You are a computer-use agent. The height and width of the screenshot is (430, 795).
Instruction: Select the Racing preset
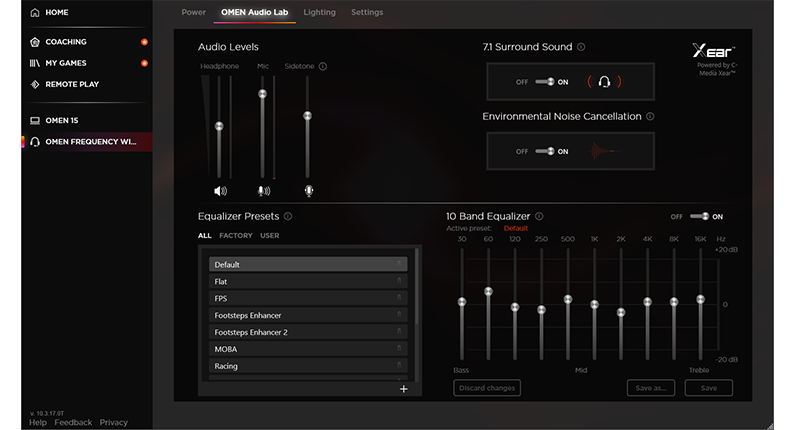[x=308, y=366]
